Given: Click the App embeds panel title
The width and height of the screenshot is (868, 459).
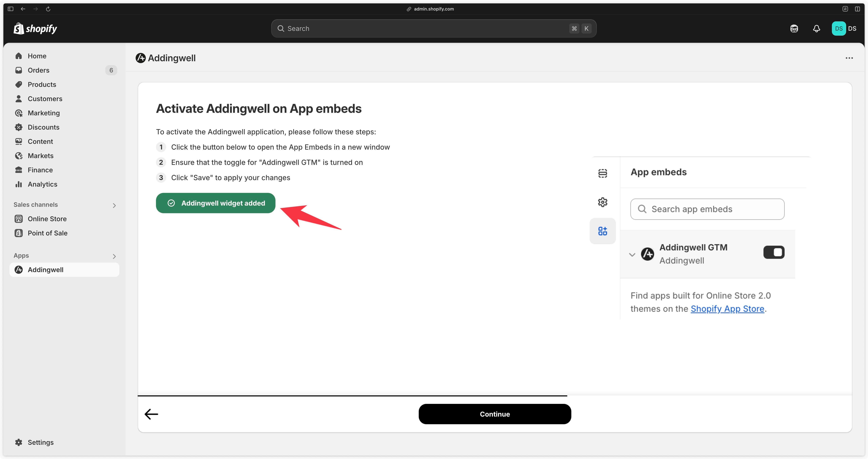Looking at the screenshot, I should click(658, 172).
